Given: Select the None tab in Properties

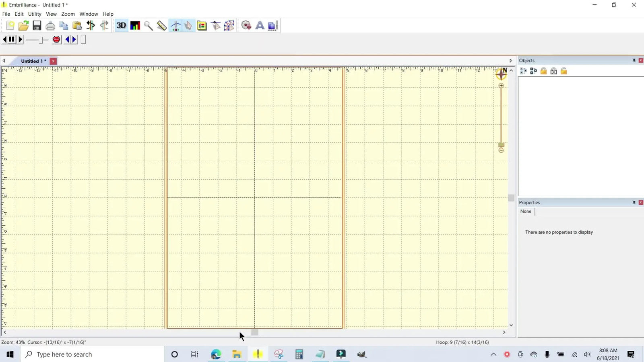Looking at the screenshot, I should point(526,212).
